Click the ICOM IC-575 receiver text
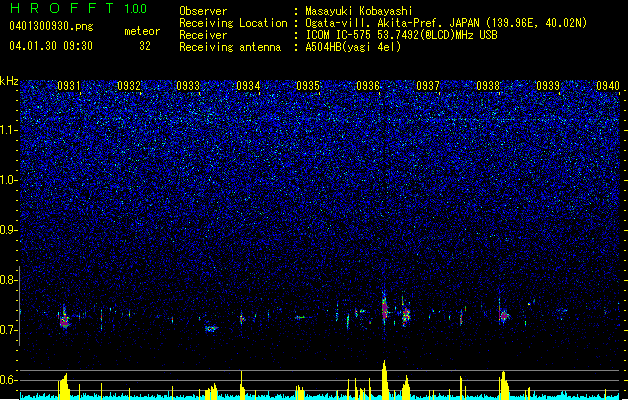629x400 pixels. coord(401,35)
